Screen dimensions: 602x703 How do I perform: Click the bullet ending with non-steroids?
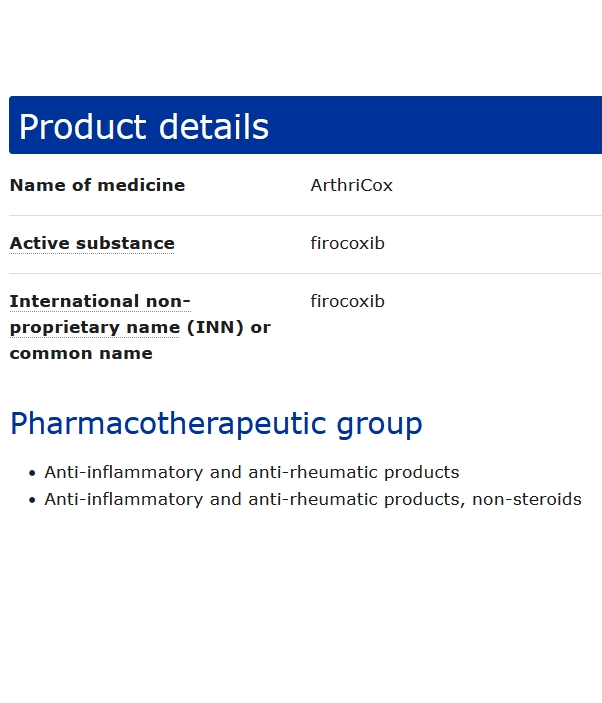click(313, 499)
